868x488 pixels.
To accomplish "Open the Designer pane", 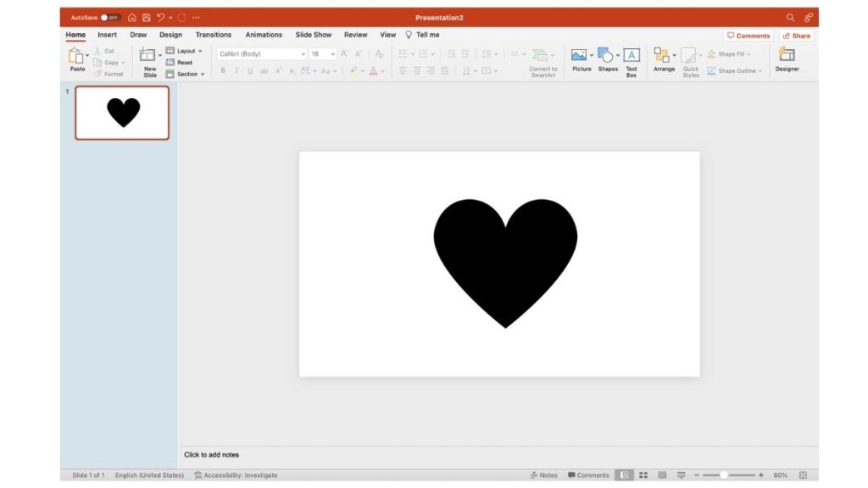I will (x=787, y=60).
